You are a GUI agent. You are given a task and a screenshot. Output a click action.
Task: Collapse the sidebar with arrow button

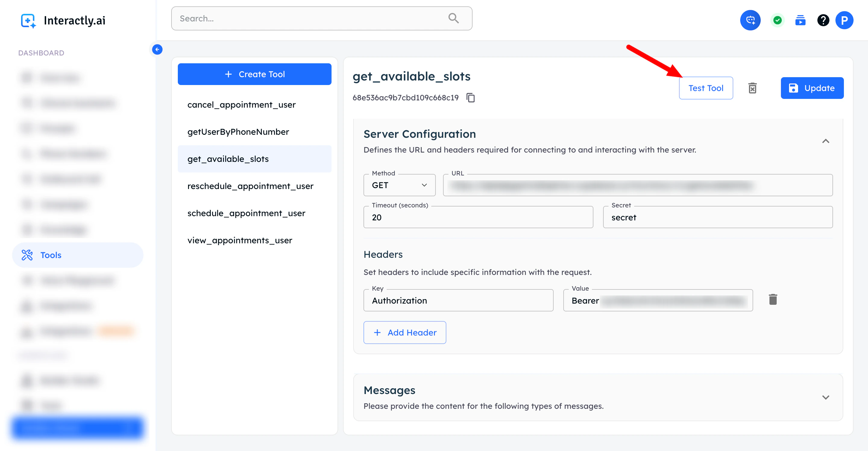pyautogui.click(x=157, y=49)
